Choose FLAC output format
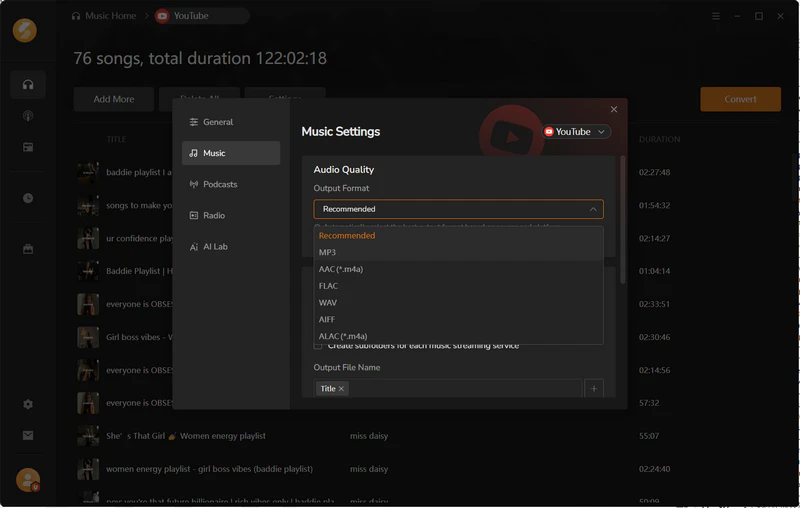This screenshot has width=800, height=508. (458, 286)
